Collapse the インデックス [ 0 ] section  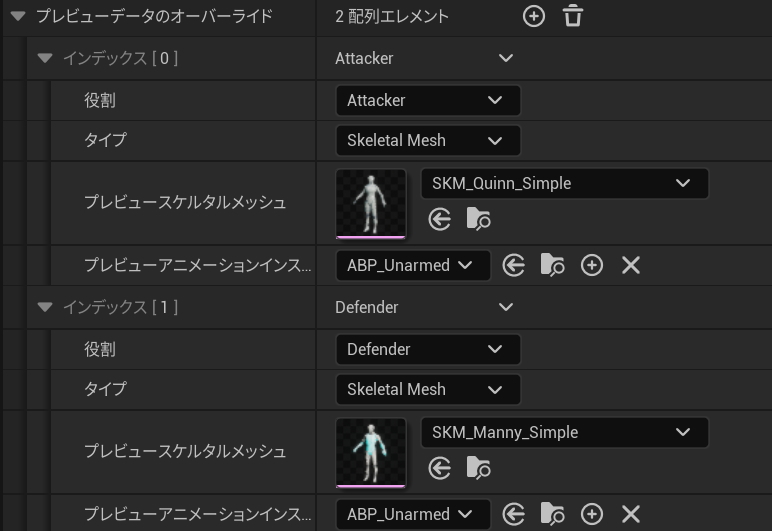(44, 58)
